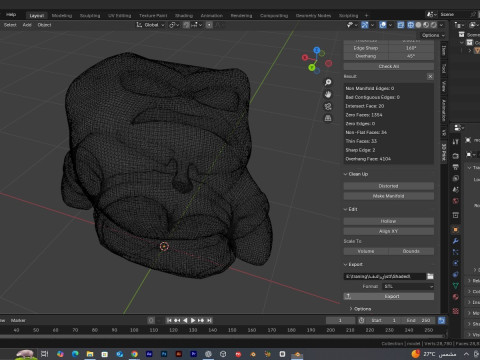Toggle viewport overlays button
Image resolution: width=480 pixels, height=360 pixels.
pyautogui.click(x=383, y=25)
